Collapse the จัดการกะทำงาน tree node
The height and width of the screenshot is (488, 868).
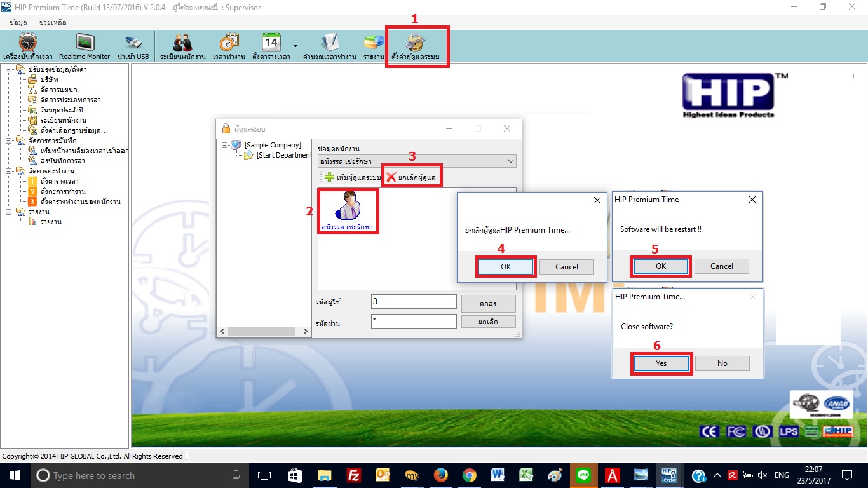pyautogui.click(x=9, y=171)
